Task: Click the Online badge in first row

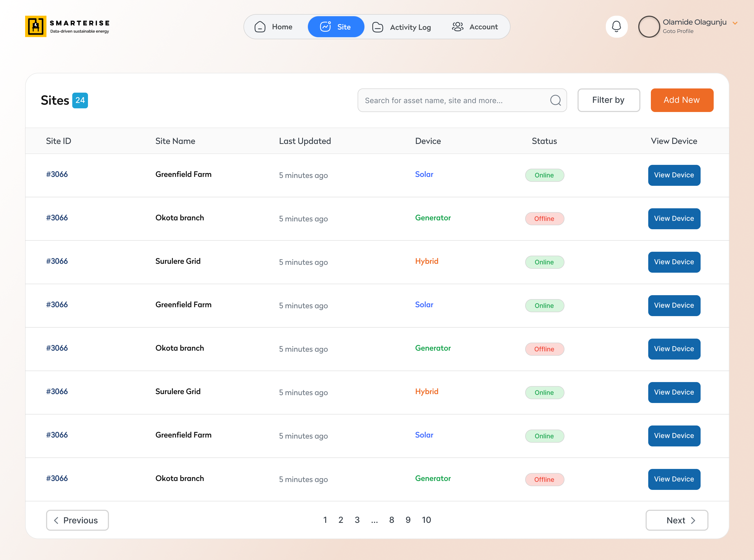Action: (544, 175)
